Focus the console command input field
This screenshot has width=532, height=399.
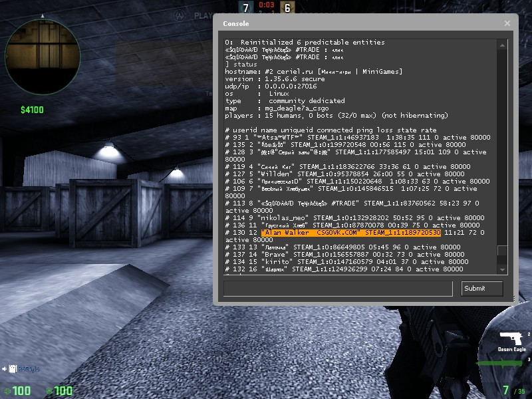point(340,288)
